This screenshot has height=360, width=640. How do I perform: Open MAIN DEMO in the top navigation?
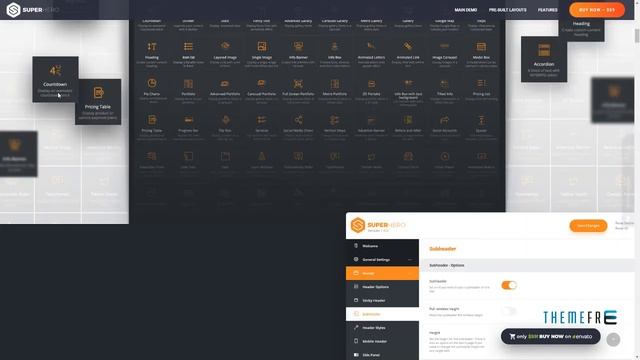[466, 10]
